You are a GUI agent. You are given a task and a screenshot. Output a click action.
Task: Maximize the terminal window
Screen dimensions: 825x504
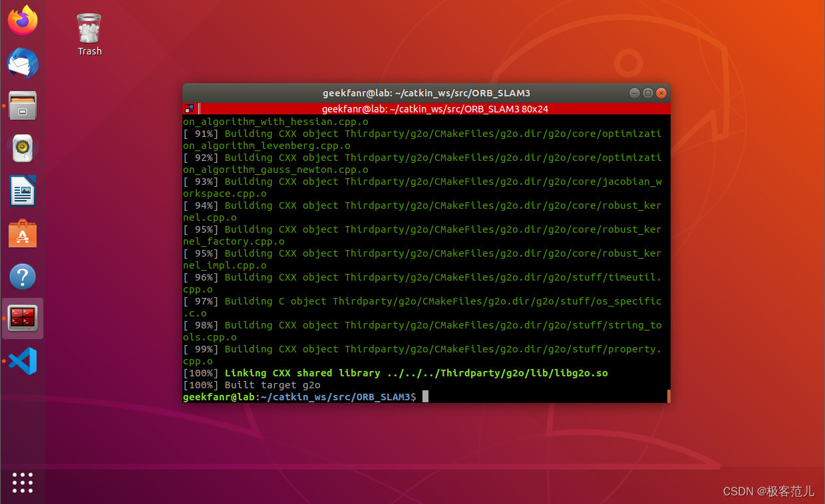click(x=648, y=93)
